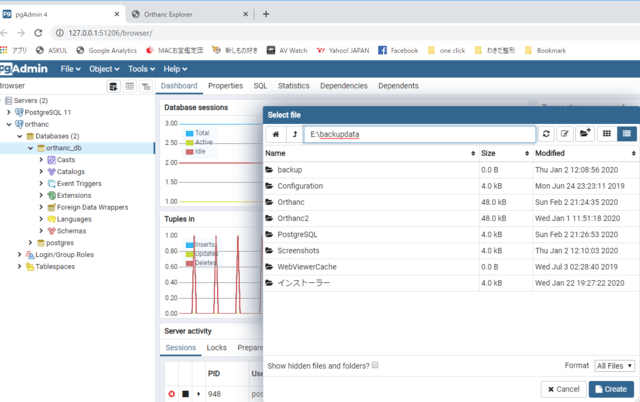Viewport: 640px width, 402px height.
Task: Switch to the Properties tab
Action: coord(225,86)
